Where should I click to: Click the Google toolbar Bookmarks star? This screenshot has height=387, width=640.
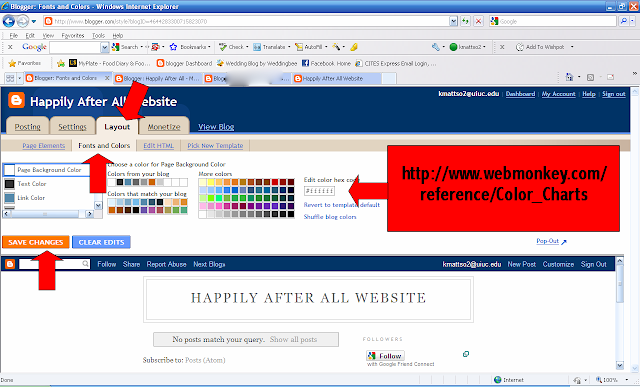pos(173,47)
